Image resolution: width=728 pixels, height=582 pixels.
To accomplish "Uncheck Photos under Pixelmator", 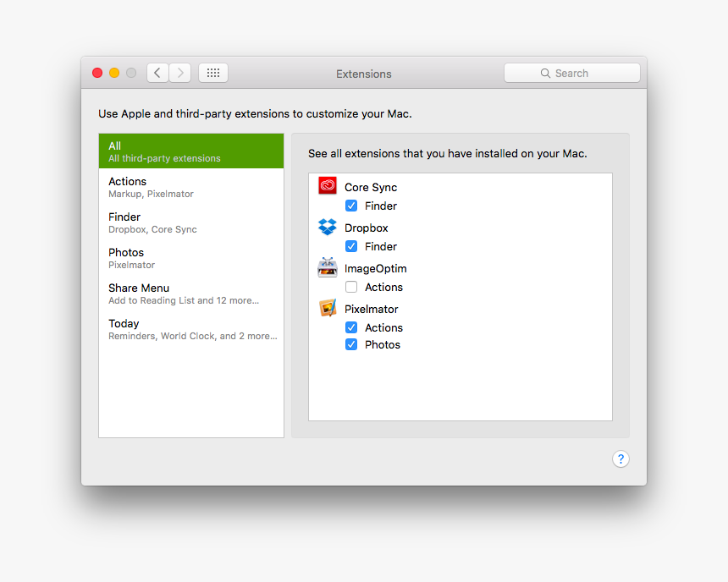I will [351, 344].
